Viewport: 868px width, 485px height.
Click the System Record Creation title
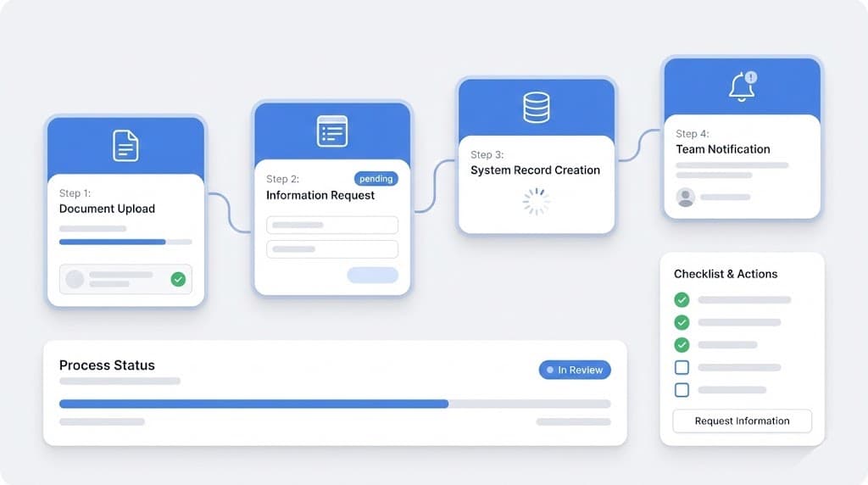tap(536, 170)
